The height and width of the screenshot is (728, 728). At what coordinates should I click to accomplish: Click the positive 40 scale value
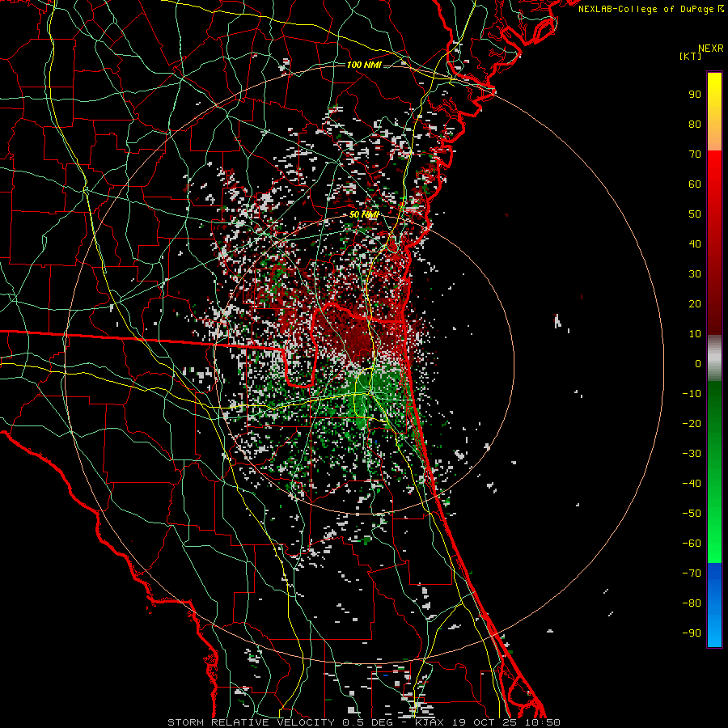(x=695, y=243)
